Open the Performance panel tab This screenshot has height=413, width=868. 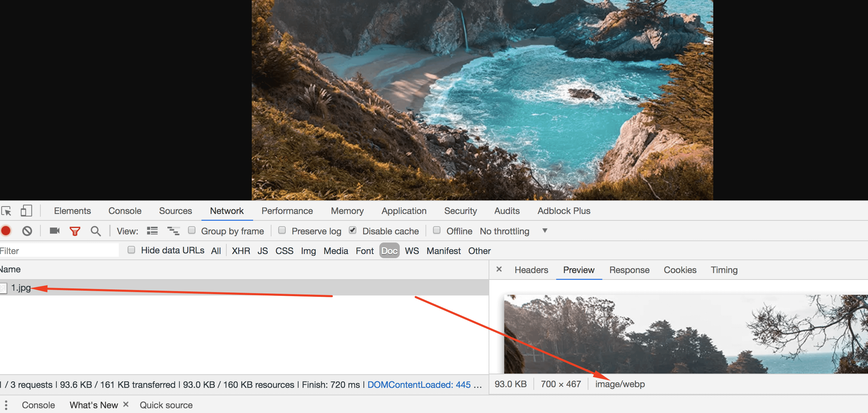click(x=287, y=211)
